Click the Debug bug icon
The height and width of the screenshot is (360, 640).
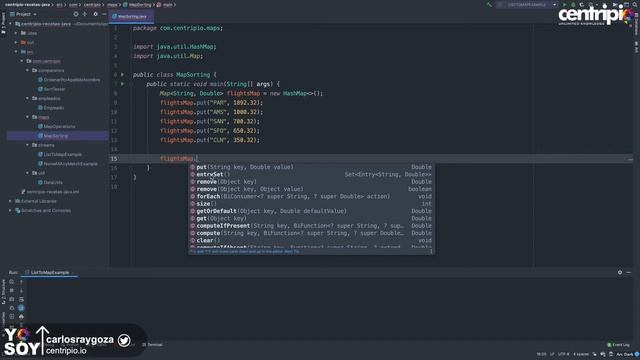point(573,4)
